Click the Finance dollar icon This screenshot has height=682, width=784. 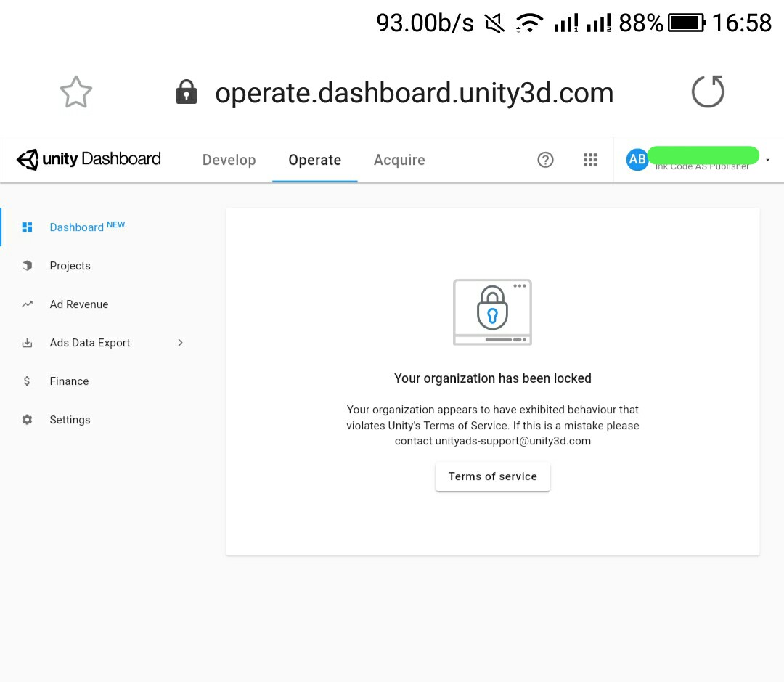tap(27, 381)
